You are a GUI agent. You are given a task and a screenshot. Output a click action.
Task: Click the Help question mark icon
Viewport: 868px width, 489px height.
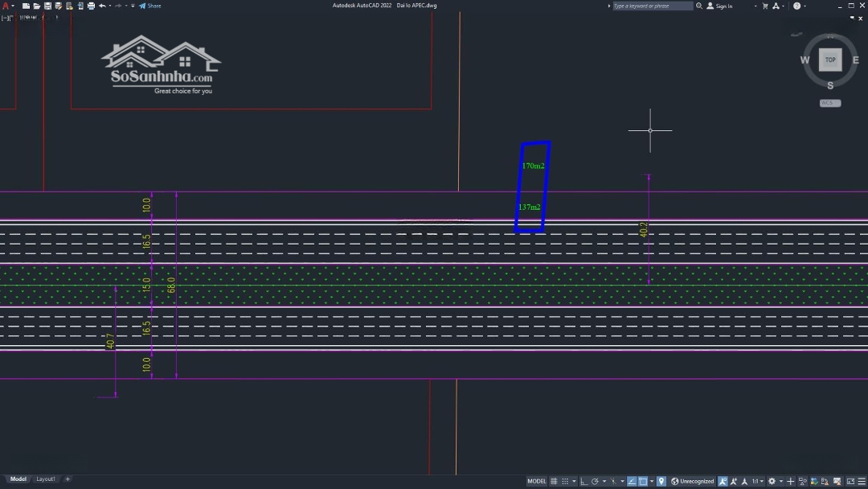(x=796, y=6)
